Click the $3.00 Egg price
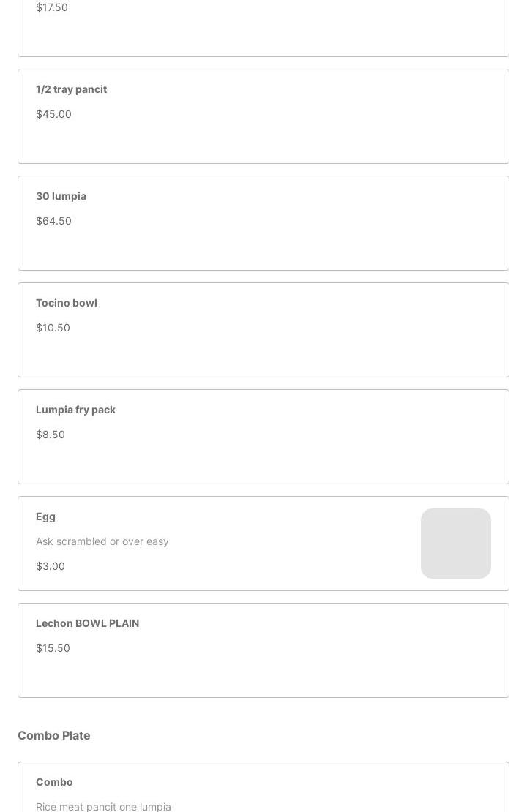The image size is (527, 812). [51, 566]
